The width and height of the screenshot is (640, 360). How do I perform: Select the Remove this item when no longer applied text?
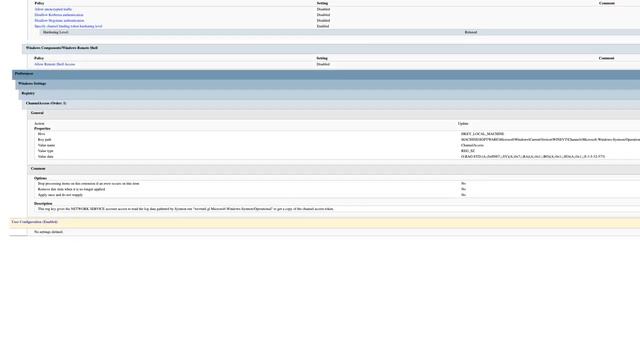click(x=71, y=189)
